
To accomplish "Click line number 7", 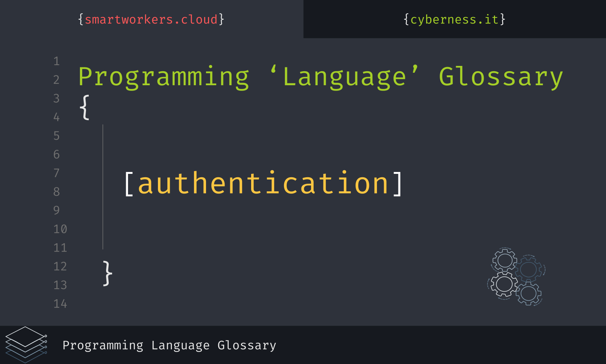I will 56,173.
